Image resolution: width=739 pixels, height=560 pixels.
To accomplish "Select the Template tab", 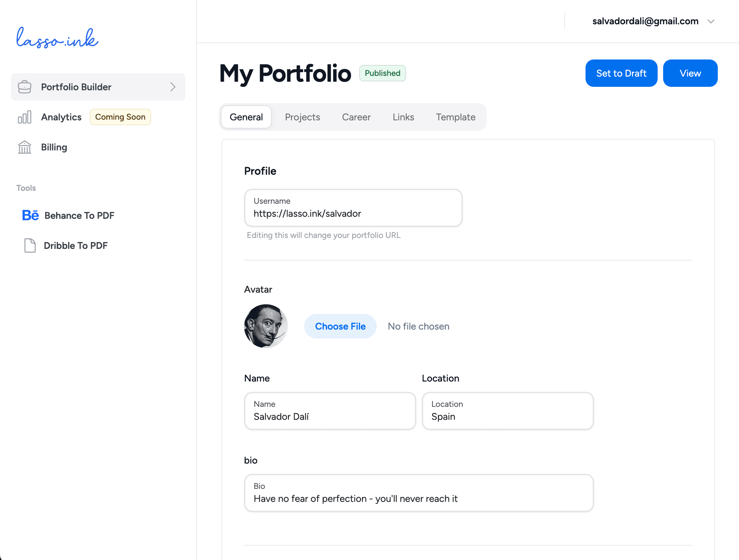I will 455,117.
